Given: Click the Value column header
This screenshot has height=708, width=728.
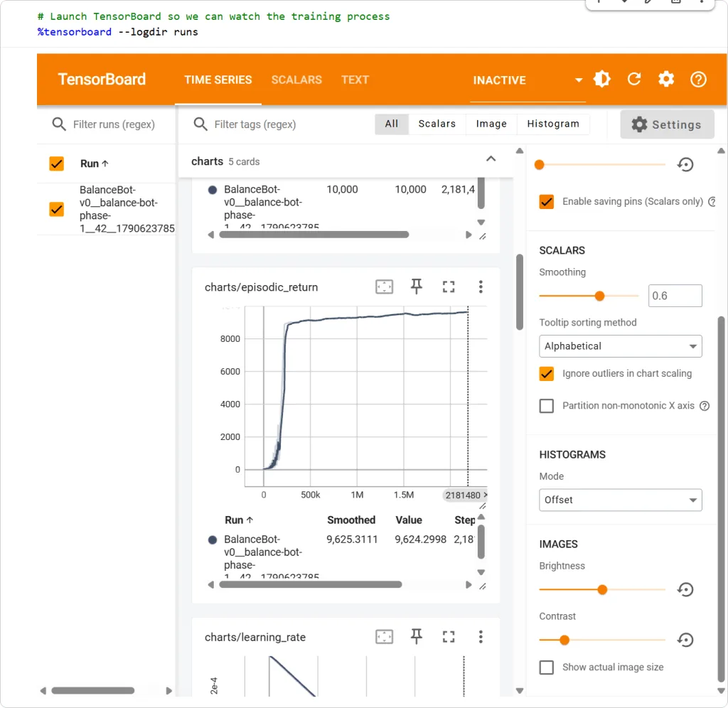Looking at the screenshot, I should pyautogui.click(x=409, y=520).
